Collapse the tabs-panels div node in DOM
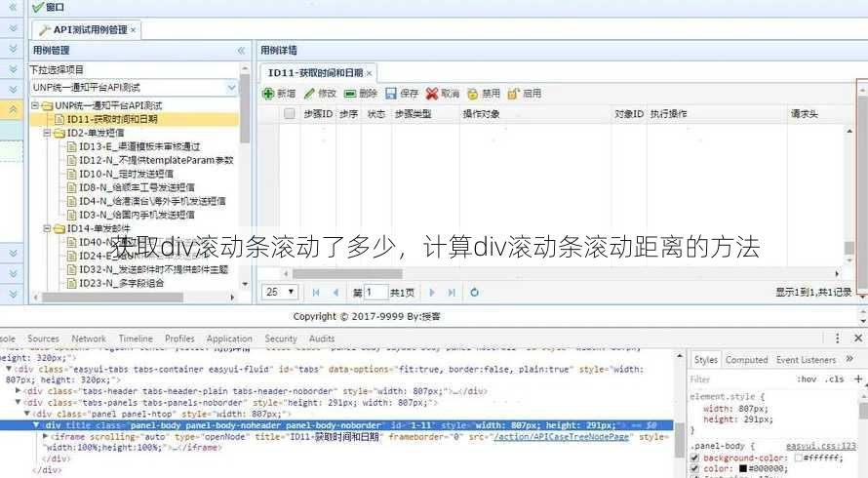This screenshot has height=478, width=868. (19, 403)
